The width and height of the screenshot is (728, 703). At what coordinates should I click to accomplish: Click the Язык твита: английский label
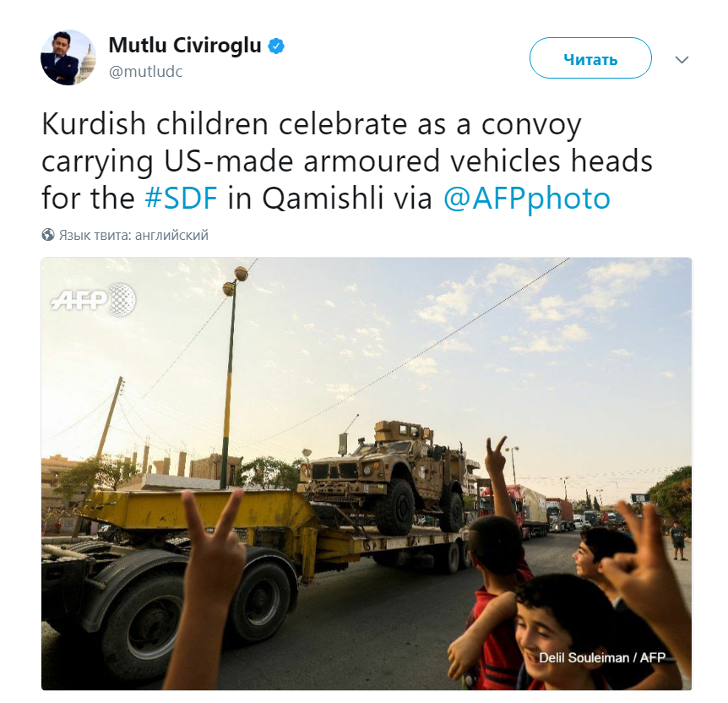pos(133,235)
